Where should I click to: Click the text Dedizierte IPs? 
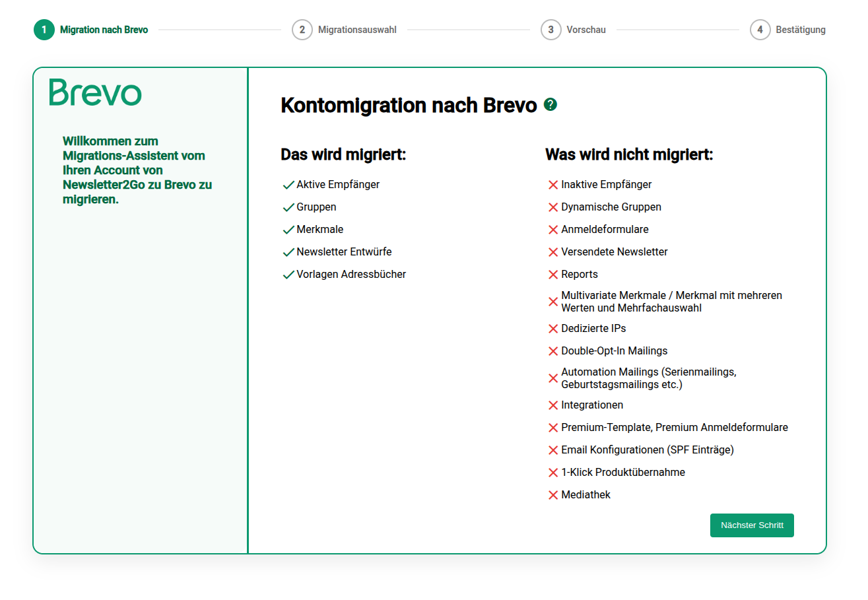click(x=593, y=328)
